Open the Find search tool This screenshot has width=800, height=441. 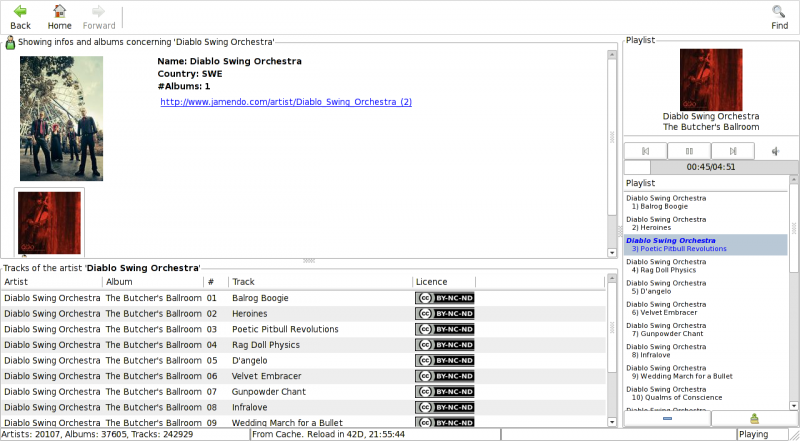click(x=779, y=16)
